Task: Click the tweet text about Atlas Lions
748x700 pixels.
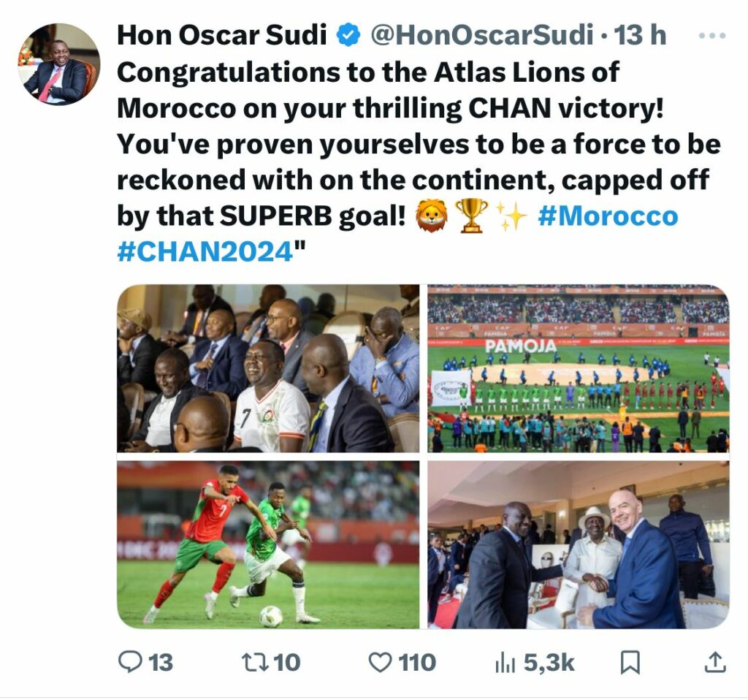Action: pos(419,161)
